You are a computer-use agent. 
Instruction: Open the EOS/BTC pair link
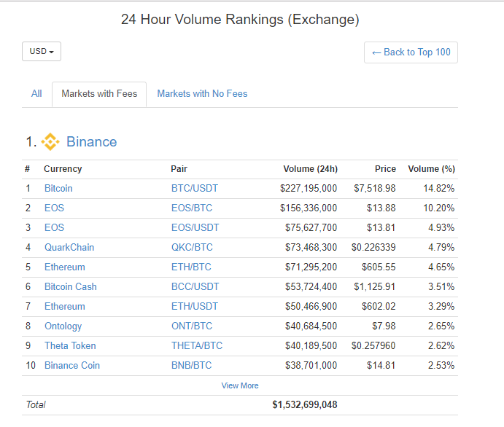pos(192,208)
